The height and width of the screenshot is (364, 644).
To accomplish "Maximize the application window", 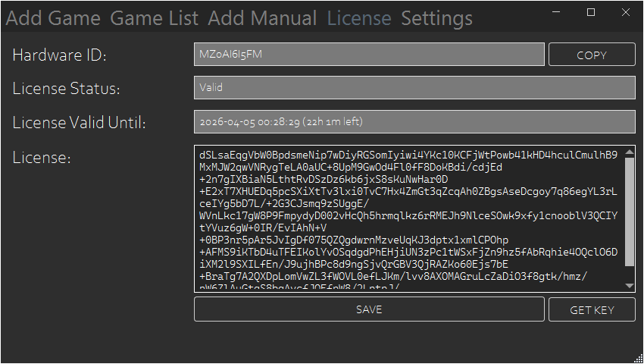I will point(591,12).
